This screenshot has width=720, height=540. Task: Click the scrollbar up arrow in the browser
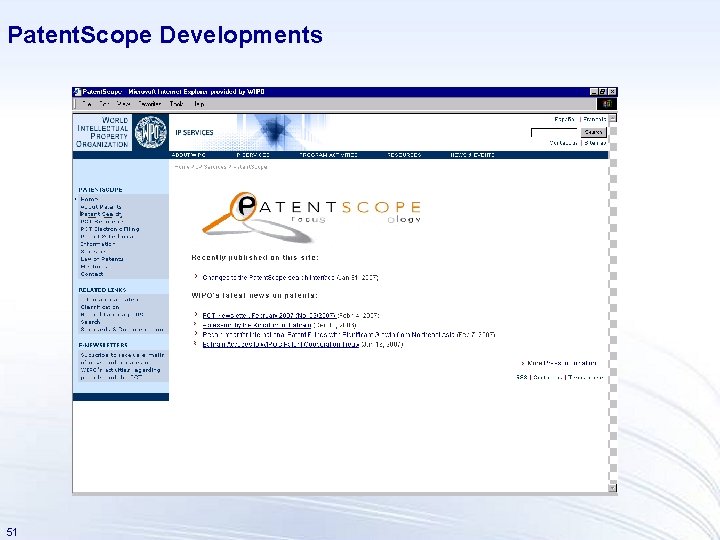coord(613,118)
